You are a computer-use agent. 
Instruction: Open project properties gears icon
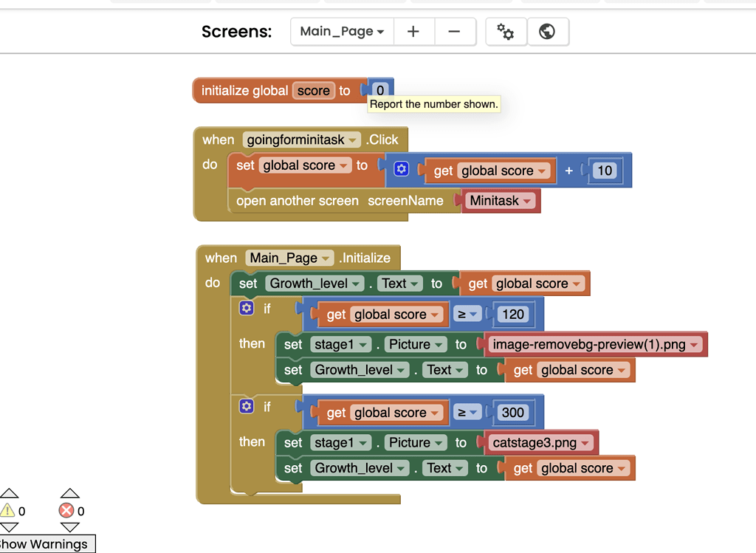[506, 32]
